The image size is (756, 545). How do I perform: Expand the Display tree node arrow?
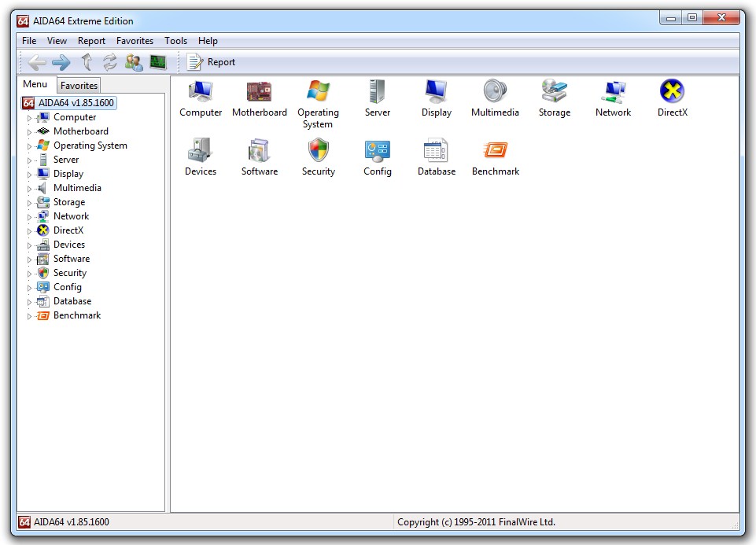[x=29, y=175]
